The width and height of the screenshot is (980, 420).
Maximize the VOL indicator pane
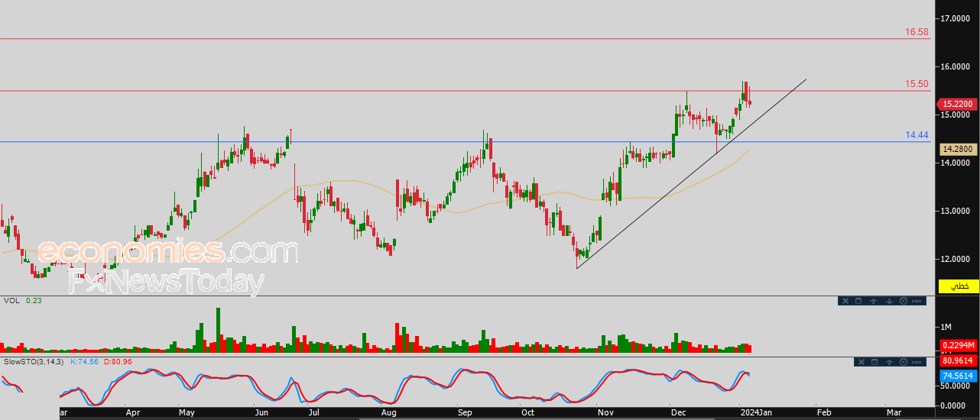(858, 301)
